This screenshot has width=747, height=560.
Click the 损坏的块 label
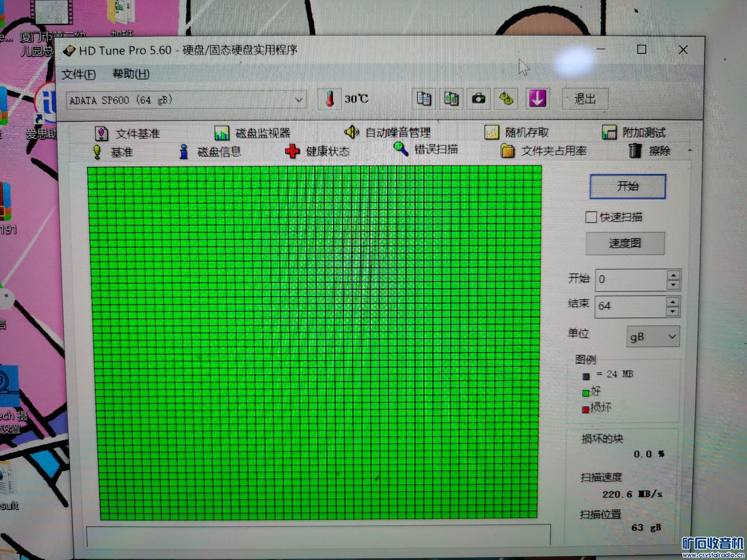coord(602,439)
